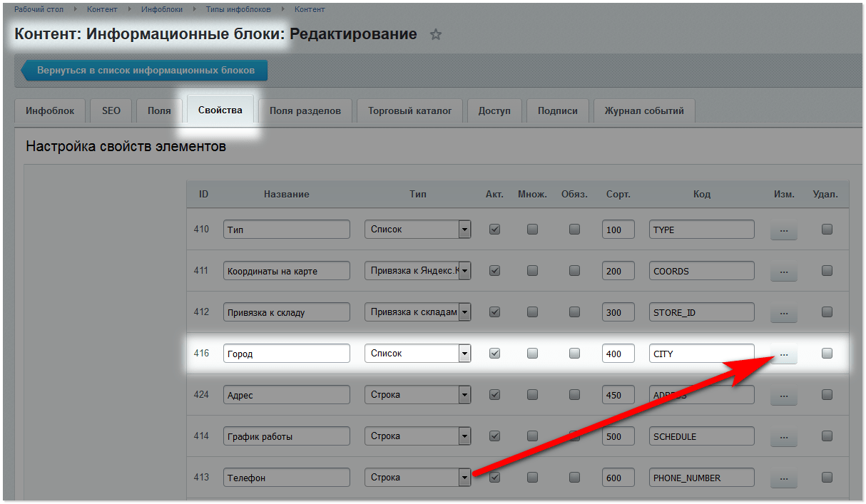Viewport: 866px width, 504px height.
Task: Mark Телефон property for deletion
Action: (x=827, y=477)
